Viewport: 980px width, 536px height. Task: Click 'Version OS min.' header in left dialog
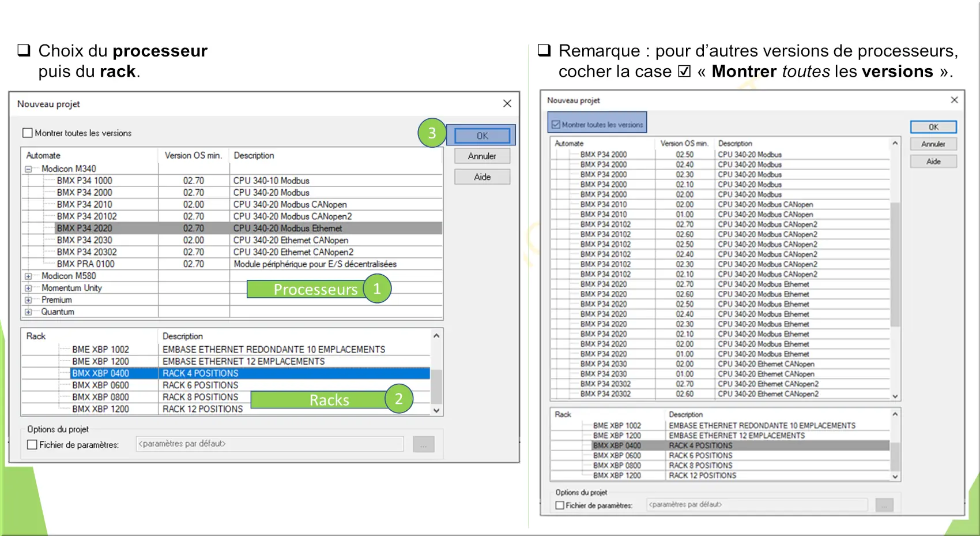(194, 155)
